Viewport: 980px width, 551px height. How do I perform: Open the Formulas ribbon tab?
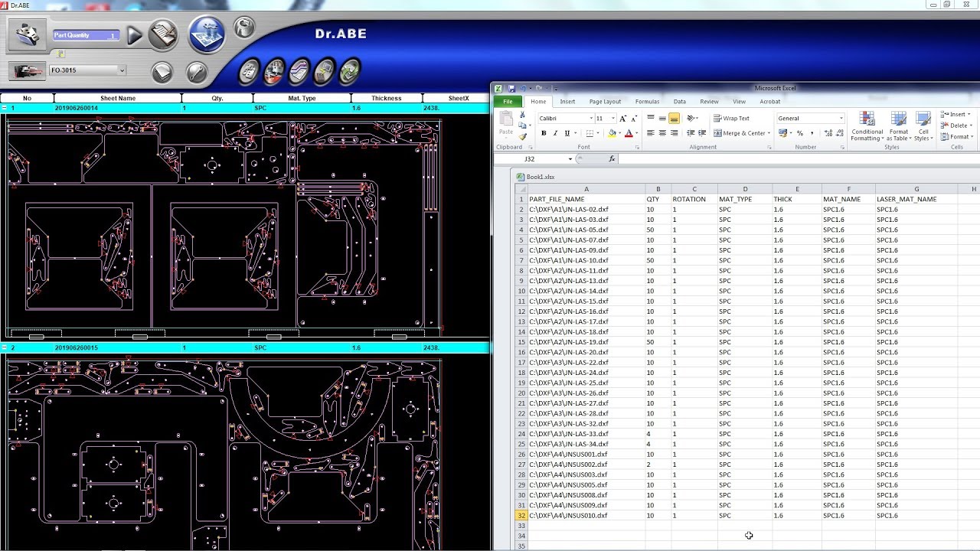(x=647, y=102)
